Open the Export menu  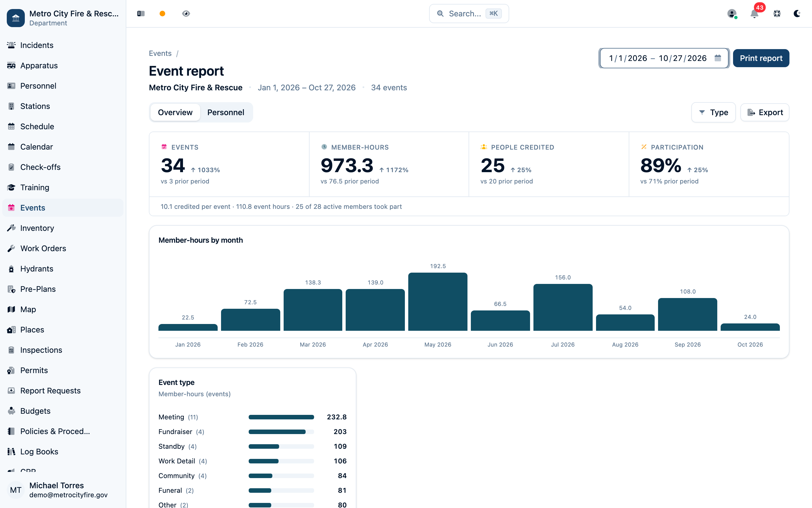tap(765, 112)
